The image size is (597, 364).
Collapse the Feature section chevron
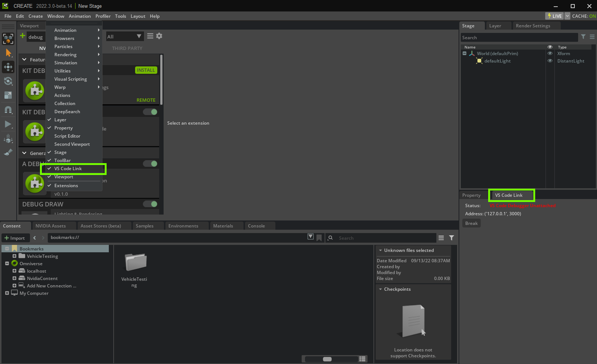point(24,60)
